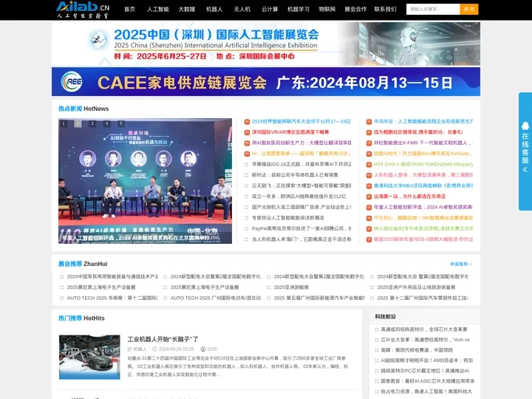Click hot badge beside 香港科技大学MBA headline

pos(369,186)
